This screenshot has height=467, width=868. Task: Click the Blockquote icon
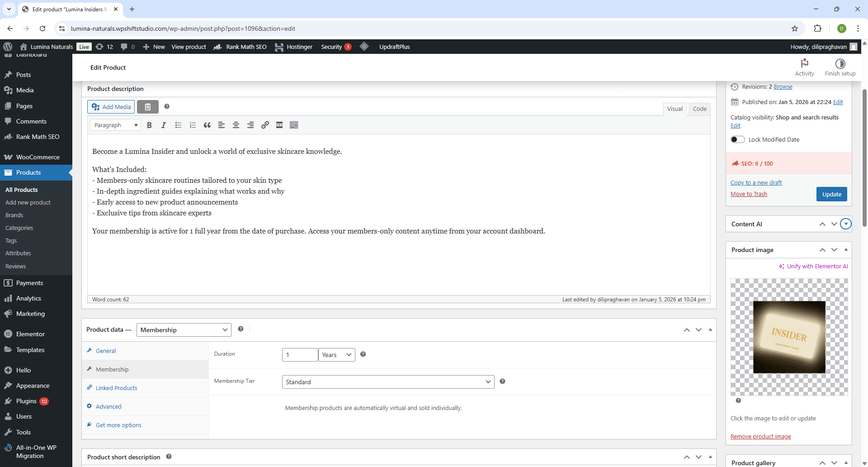point(207,125)
